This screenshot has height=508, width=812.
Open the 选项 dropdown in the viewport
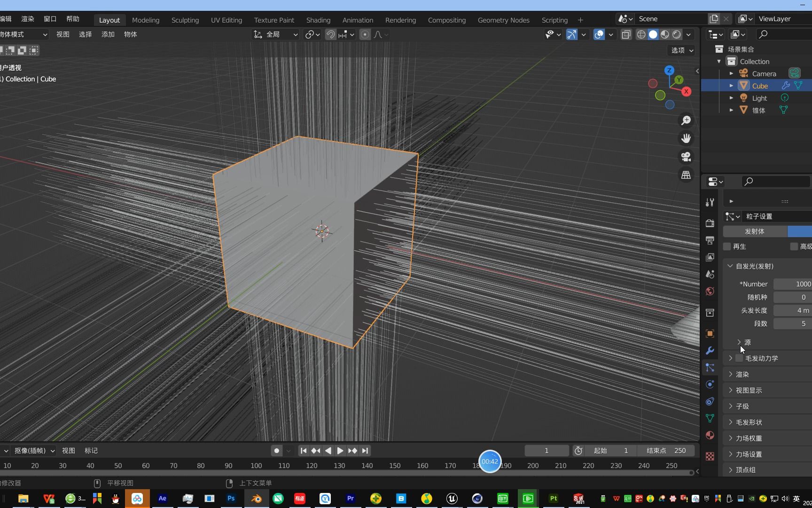680,50
